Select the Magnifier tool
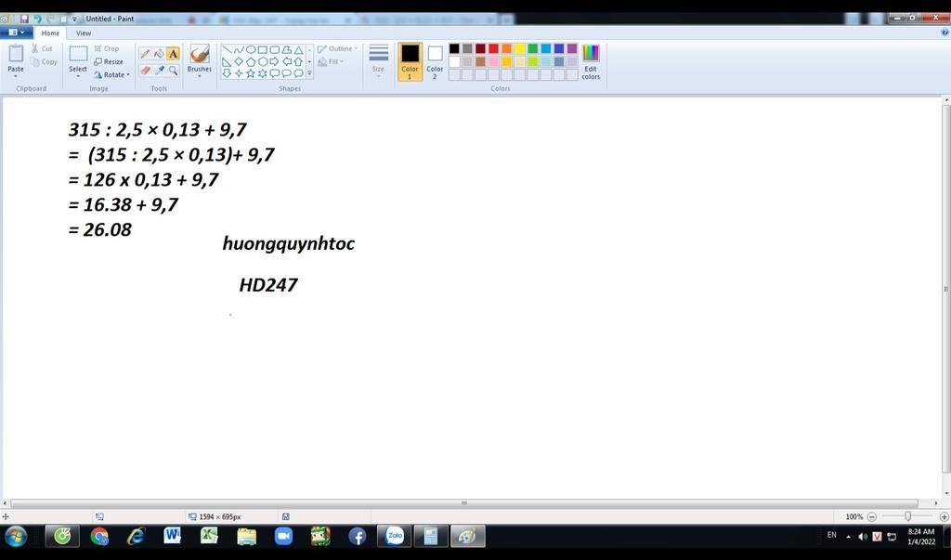The width and height of the screenshot is (951, 560). pos(173,70)
